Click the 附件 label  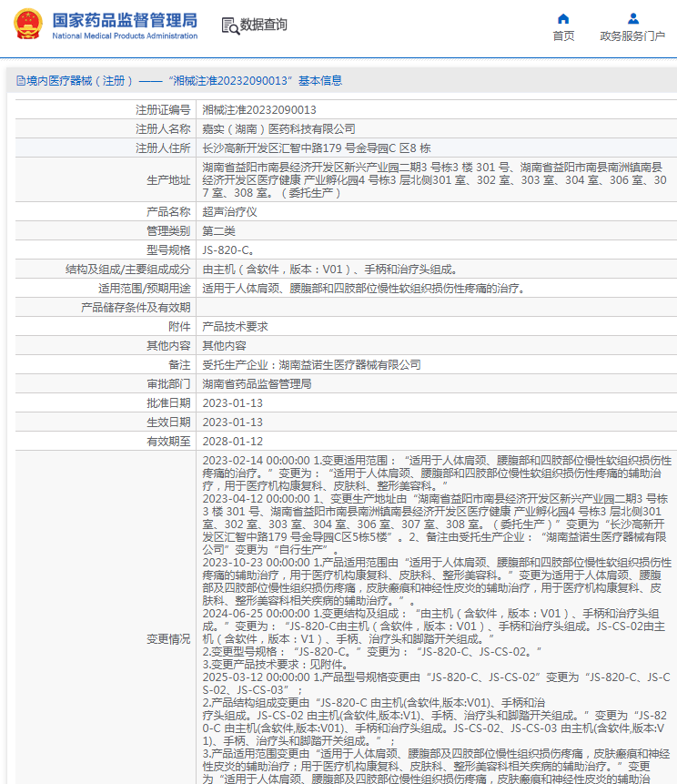(x=179, y=327)
